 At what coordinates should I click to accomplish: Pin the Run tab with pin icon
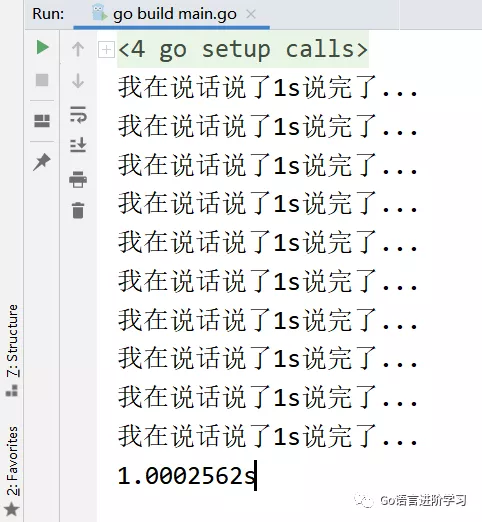pyautogui.click(x=42, y=162)
